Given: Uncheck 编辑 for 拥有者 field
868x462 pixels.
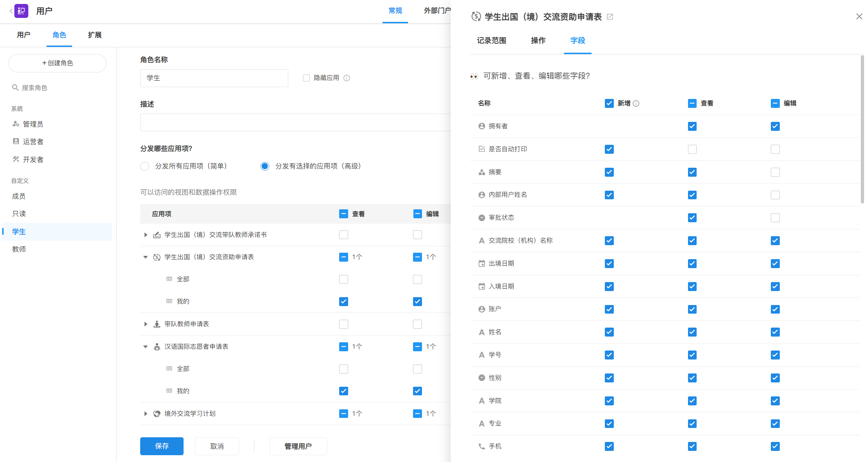Looking at the screenshot, I should [x=775, y=126].
